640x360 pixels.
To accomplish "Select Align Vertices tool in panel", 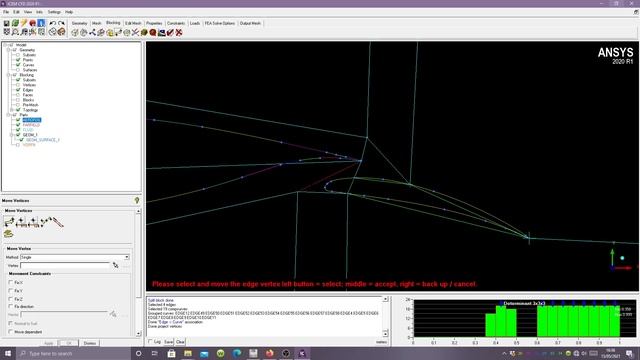I will pos(33,222).
